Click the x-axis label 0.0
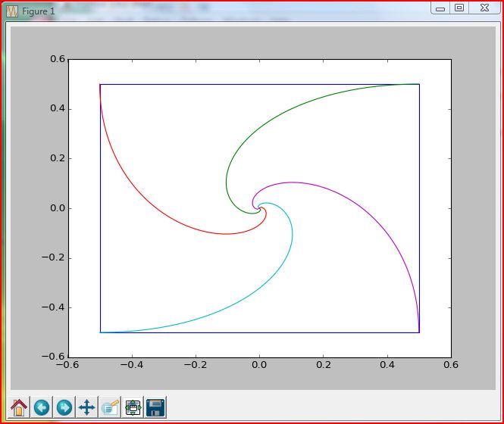 259,365
